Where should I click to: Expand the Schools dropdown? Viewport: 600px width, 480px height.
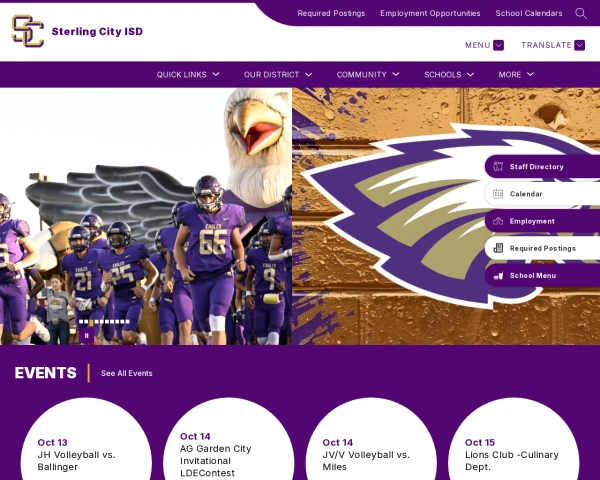tap(449, 74)
